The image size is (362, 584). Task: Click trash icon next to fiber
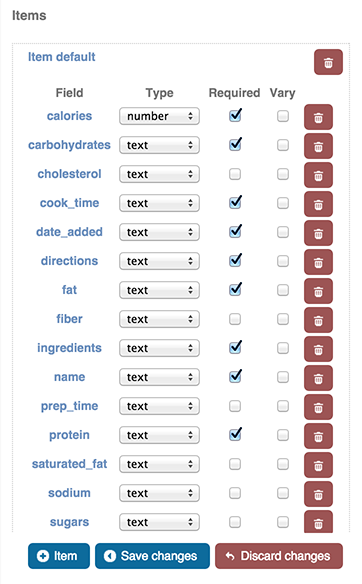[318, 320]
